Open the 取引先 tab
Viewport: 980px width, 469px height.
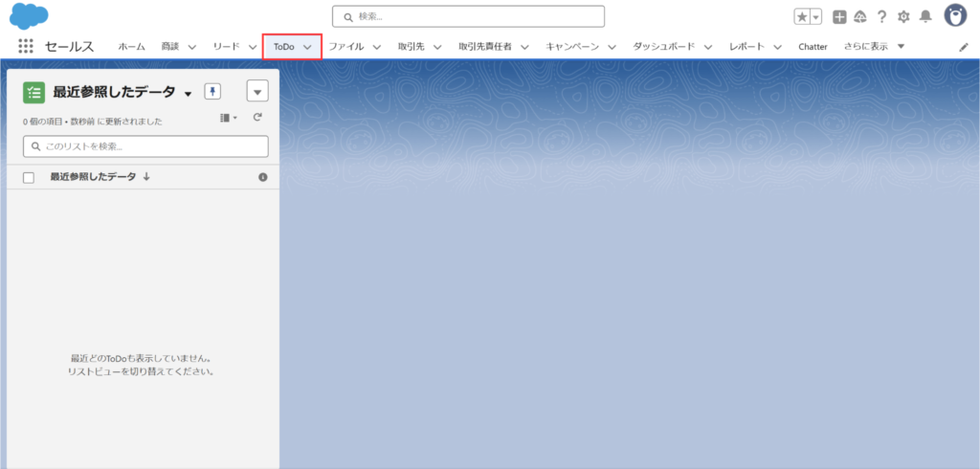(412, 46)
